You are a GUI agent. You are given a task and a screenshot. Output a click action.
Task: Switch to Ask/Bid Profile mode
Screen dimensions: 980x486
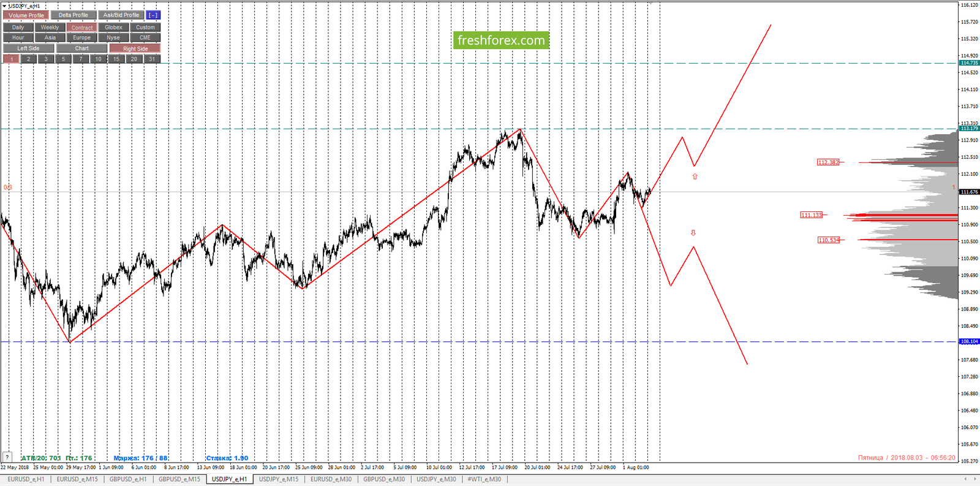coord(121,15)
